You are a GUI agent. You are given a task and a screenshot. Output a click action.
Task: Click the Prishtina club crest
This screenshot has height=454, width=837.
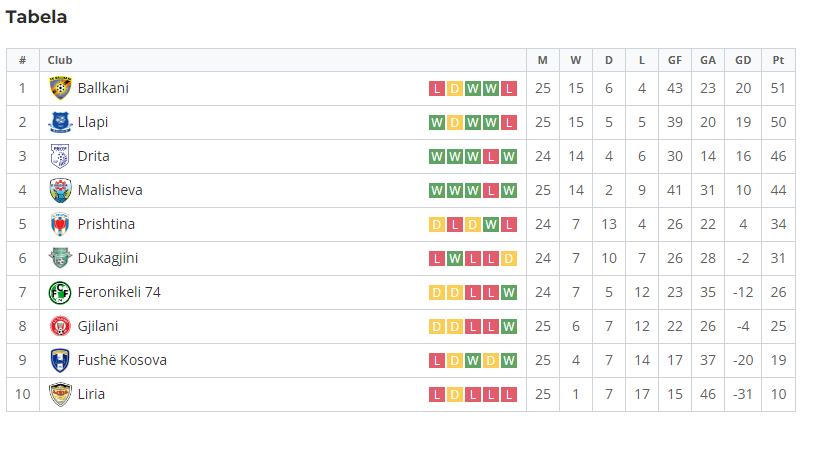60,225
